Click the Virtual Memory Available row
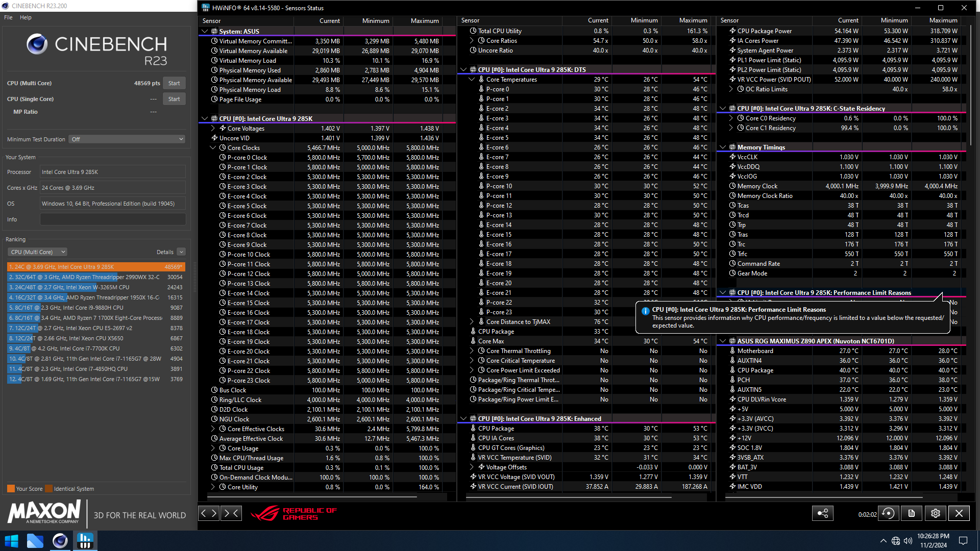980x551 pixels. pos(327,51)
